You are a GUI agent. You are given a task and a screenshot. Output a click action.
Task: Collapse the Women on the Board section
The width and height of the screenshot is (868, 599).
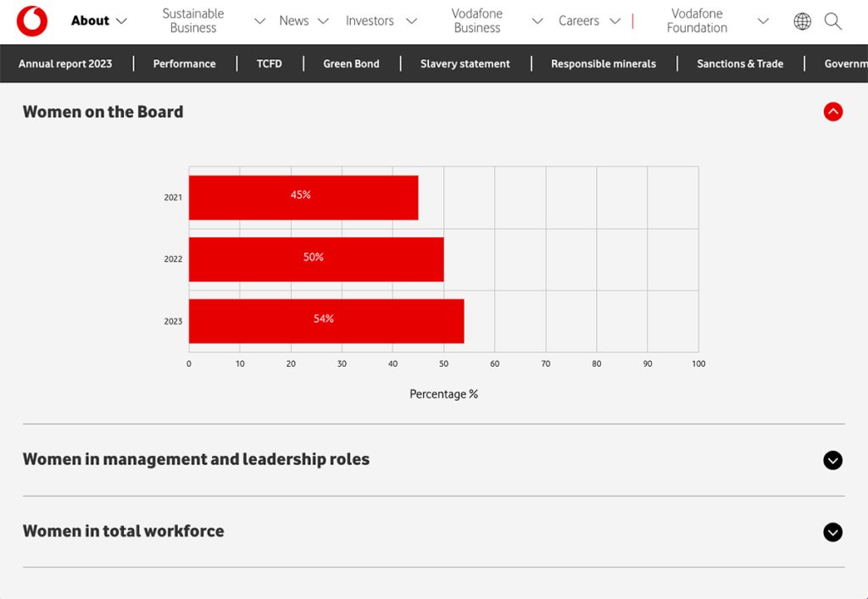point(832,112)
